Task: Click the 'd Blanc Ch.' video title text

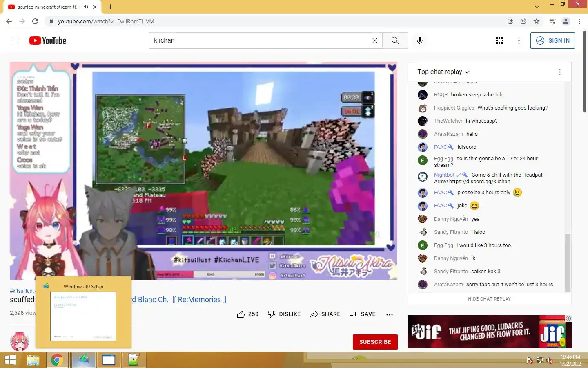Action: pyautogui.click(x=179, y=300)
